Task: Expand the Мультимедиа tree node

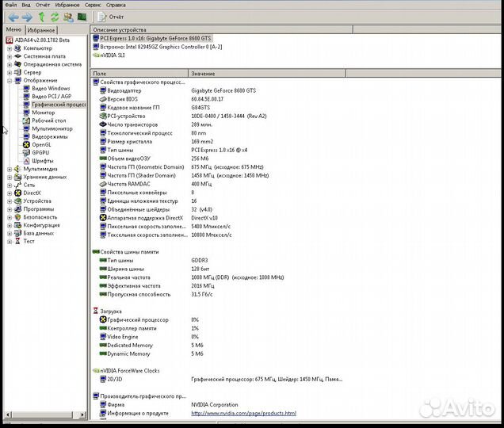Action: [x=10, y=169]
